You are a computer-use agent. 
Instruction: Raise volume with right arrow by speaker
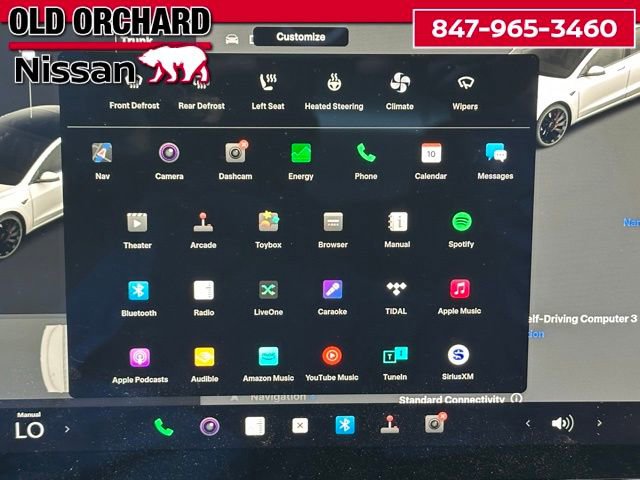599,424
